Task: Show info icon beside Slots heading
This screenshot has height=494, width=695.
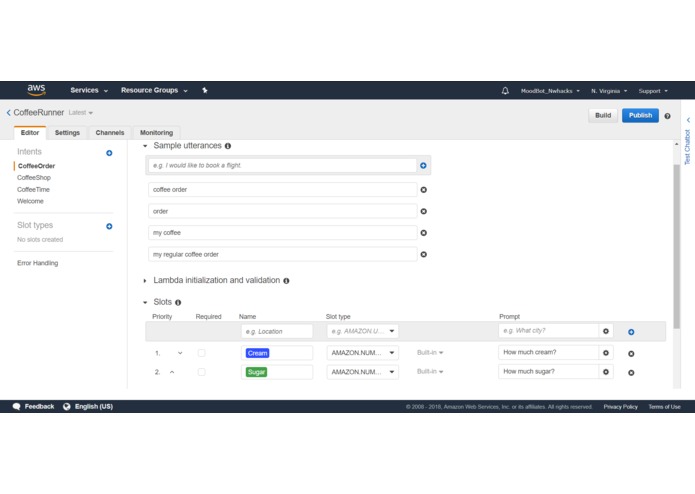Action: tap(178, 303)
